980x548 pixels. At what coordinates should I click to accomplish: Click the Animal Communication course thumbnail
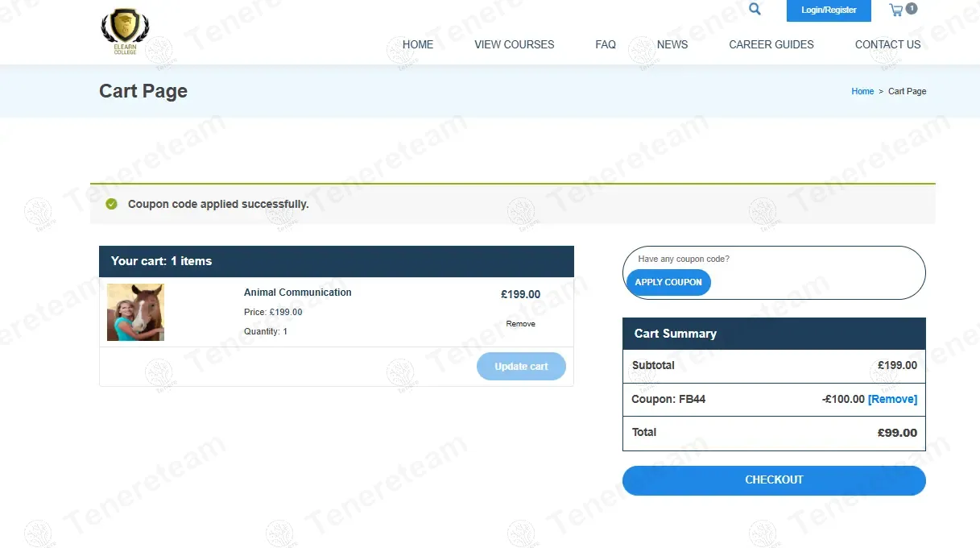(135, 313)
